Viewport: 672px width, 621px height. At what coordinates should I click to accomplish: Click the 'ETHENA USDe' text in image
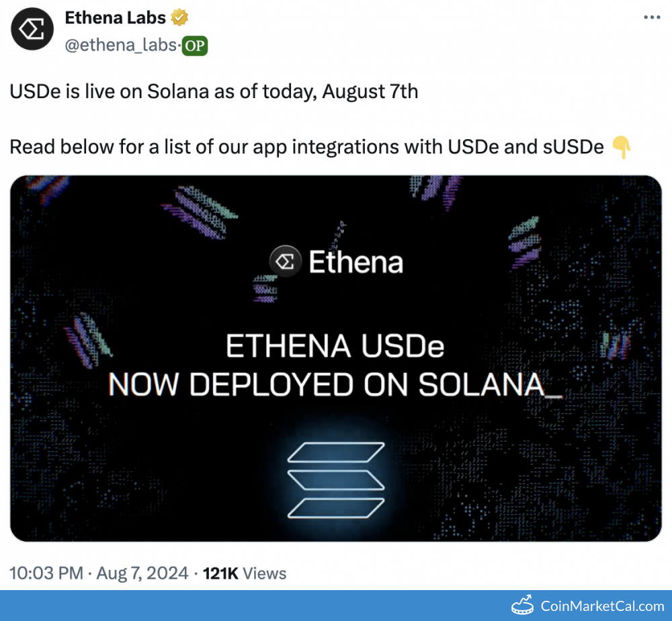pos(335,347)
